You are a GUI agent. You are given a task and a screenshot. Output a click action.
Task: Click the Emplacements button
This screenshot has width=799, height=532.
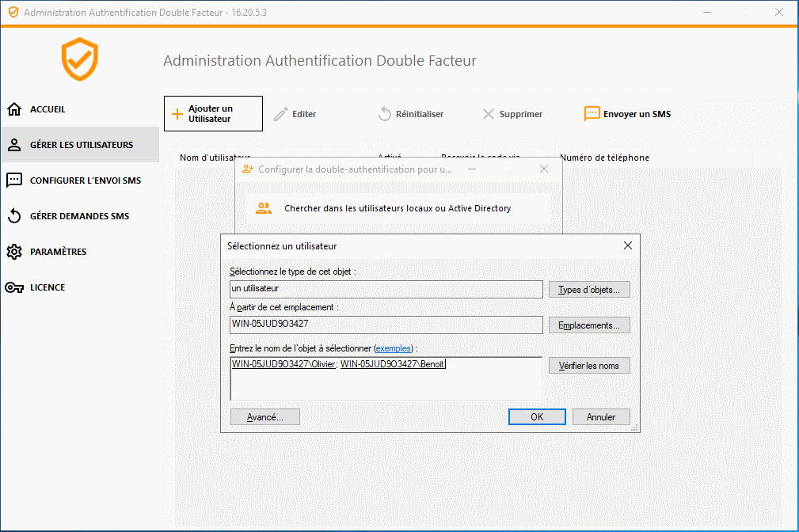pos(589,325)
